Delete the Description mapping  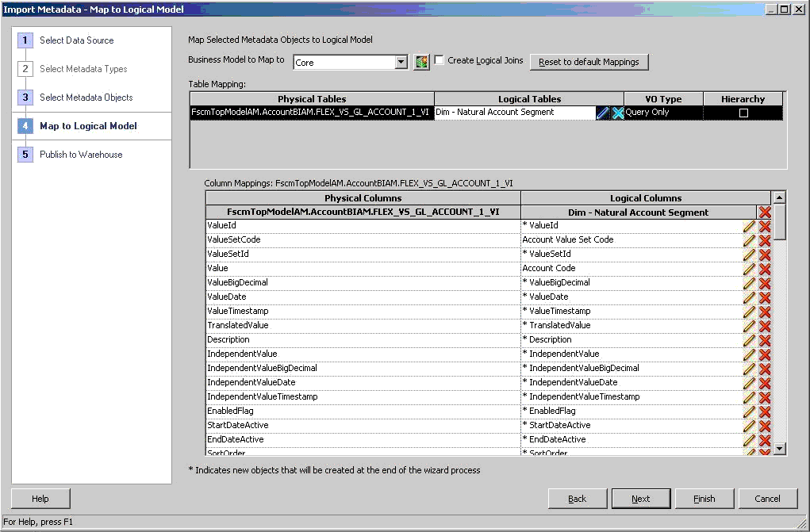(x=765, y=340)
